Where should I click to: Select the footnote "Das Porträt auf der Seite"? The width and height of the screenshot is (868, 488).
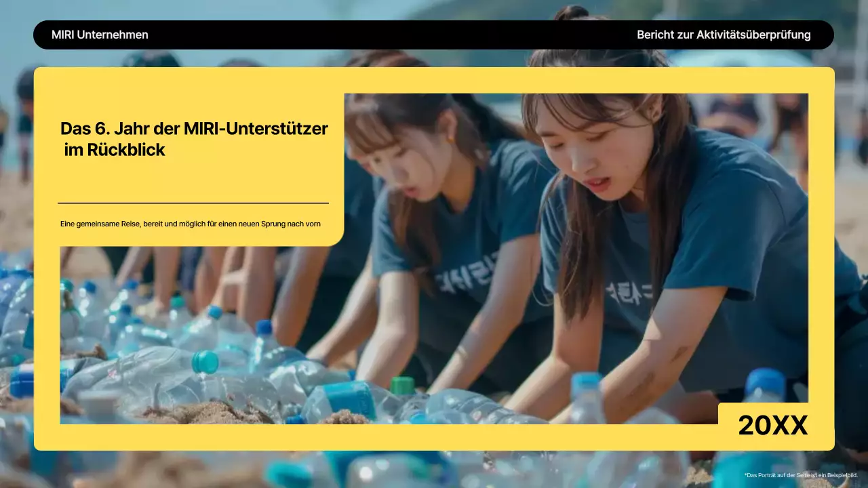click(x=800, y=475)
